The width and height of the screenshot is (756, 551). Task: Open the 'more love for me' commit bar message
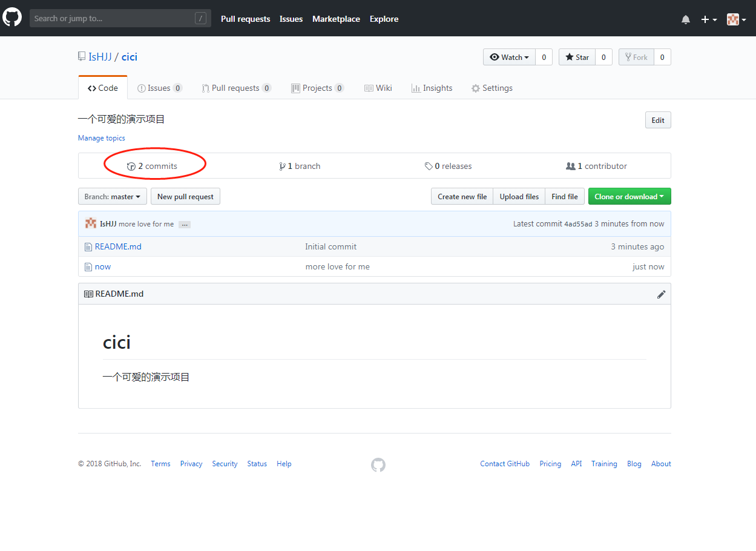[146, 224]
